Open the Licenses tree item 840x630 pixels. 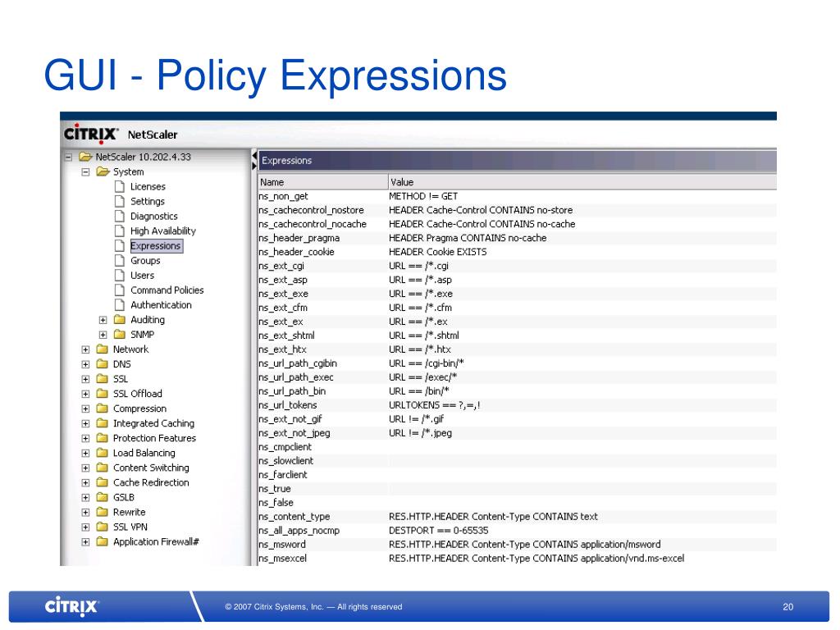pyautogui.click(x=148, y=186)
